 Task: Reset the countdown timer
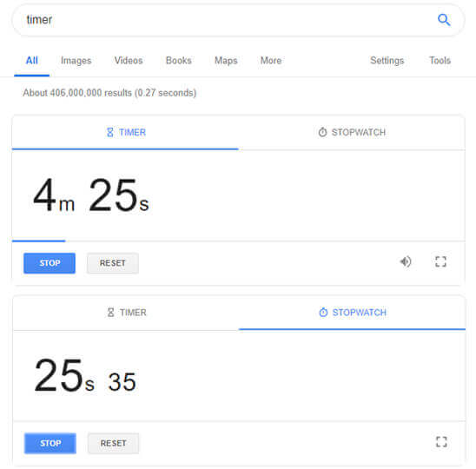pos(113,263)
